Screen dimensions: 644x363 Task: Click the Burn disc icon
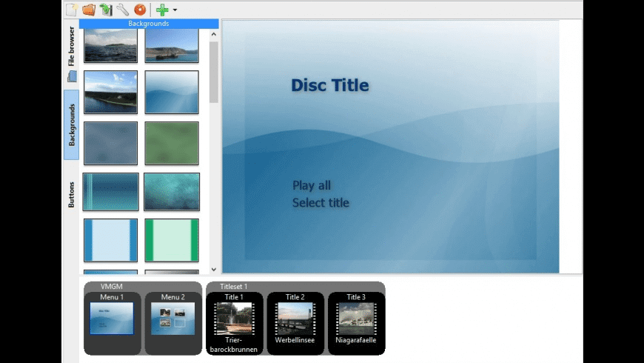click(x=140, y=10)
